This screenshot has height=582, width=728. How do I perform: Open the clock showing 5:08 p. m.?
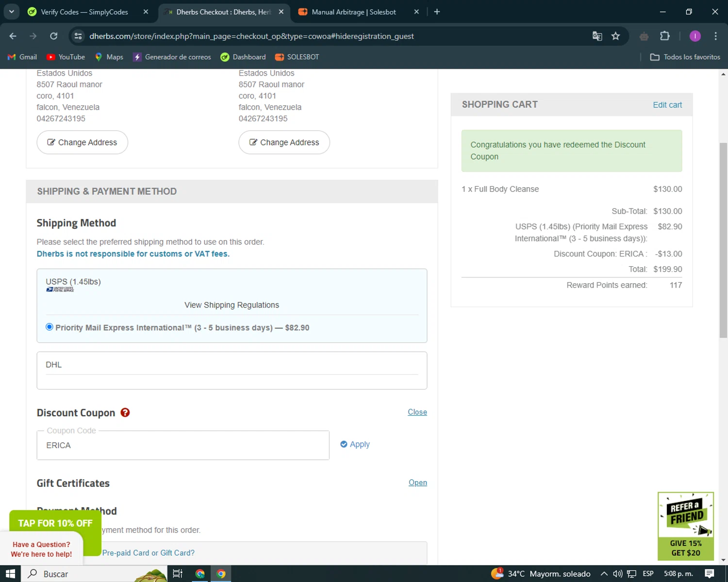tap(678, 574)
